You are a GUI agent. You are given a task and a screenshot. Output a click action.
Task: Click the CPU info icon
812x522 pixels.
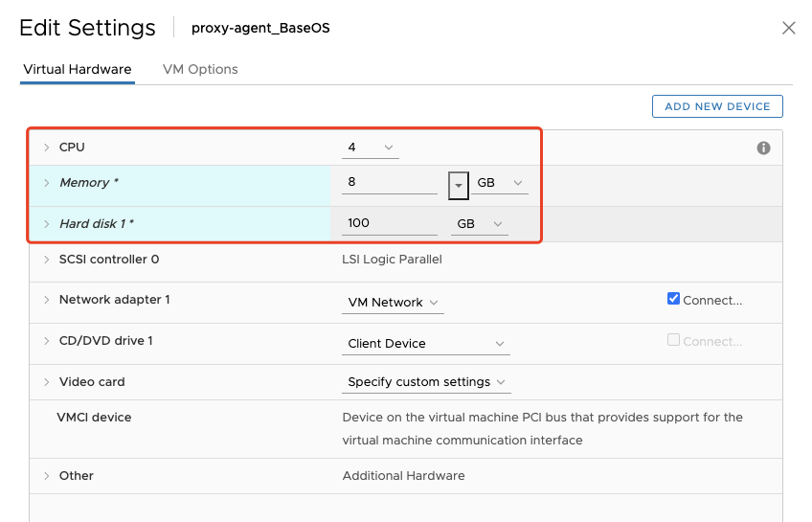click(763, 148)
